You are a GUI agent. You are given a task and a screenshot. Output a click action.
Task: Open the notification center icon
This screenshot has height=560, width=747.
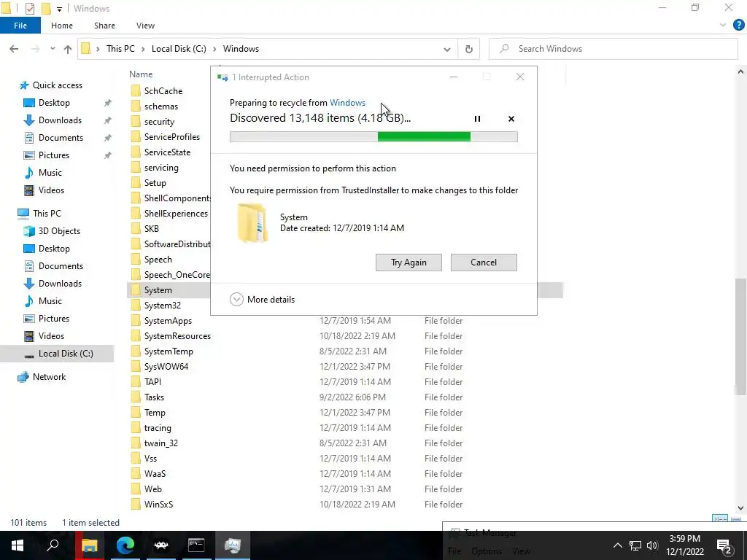(x=724, y=547)
